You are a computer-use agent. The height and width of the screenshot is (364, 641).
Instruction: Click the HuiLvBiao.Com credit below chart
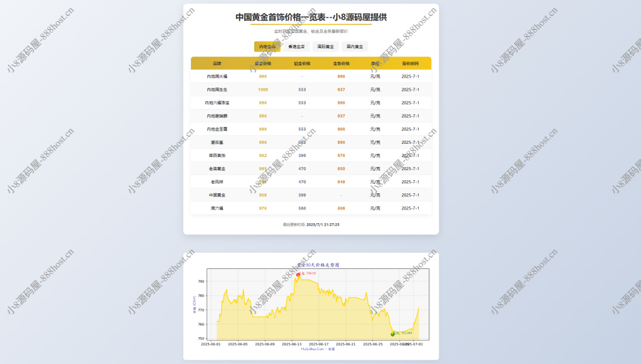(318, 349)
